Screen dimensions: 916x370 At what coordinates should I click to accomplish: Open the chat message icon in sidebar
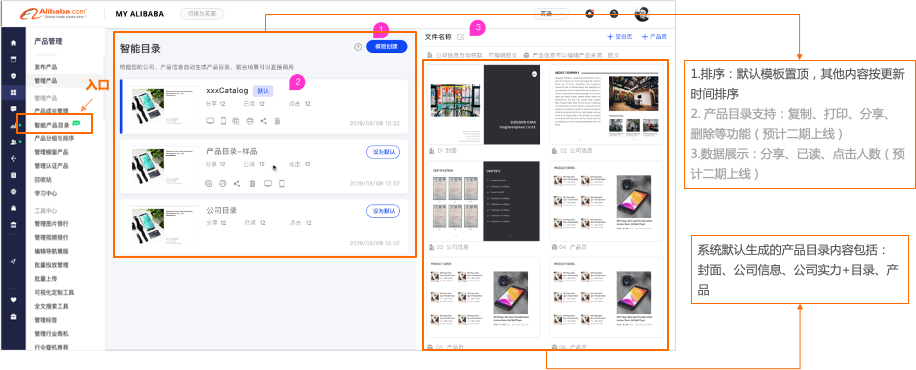[13, 109]
